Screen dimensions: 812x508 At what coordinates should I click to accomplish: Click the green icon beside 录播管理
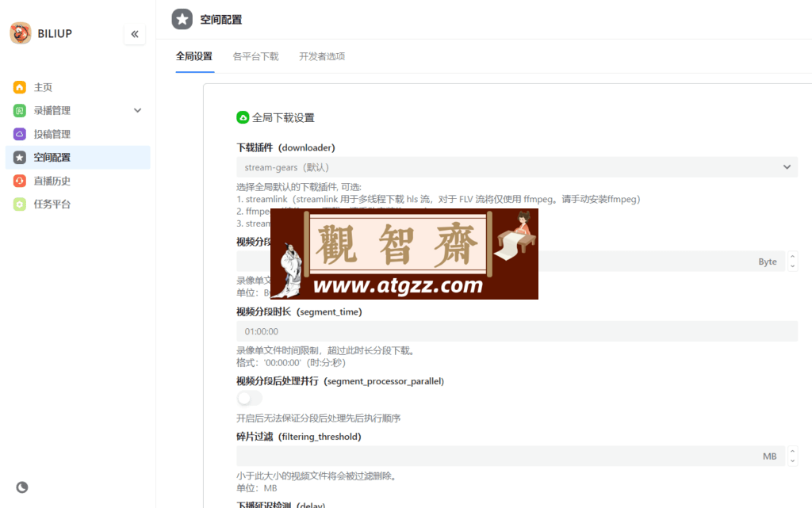tap(20, 110)
